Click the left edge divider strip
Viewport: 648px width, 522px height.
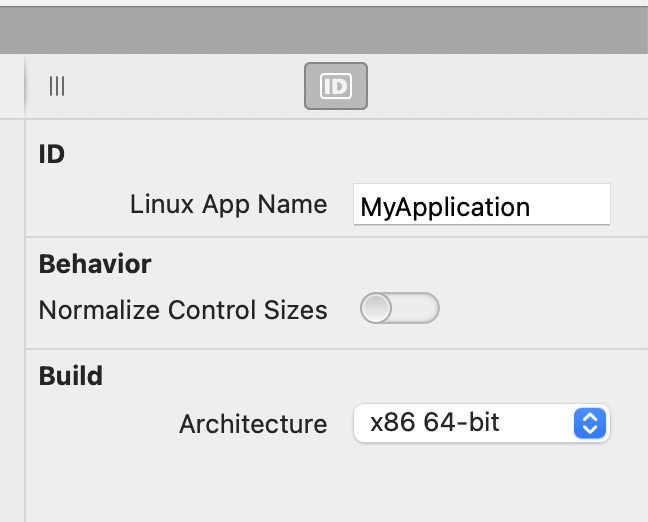(12, 300)
